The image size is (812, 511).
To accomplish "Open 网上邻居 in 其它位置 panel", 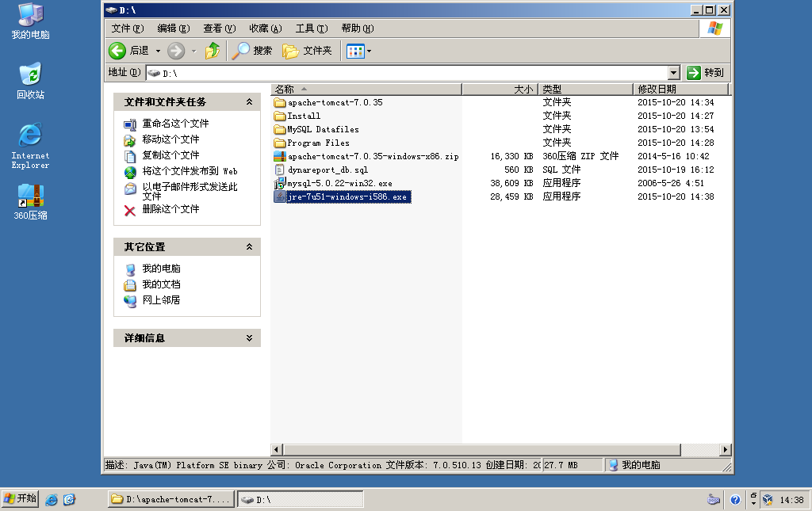I will coord(162,300).
